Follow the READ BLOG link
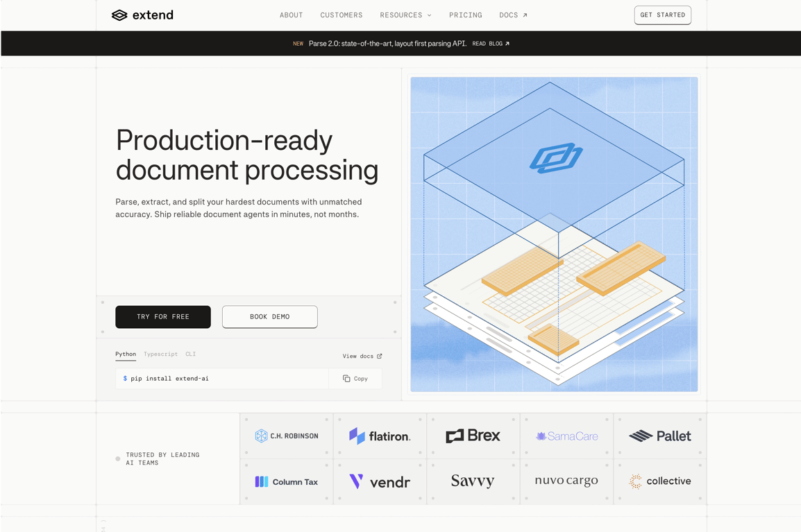 pos(491,44)
